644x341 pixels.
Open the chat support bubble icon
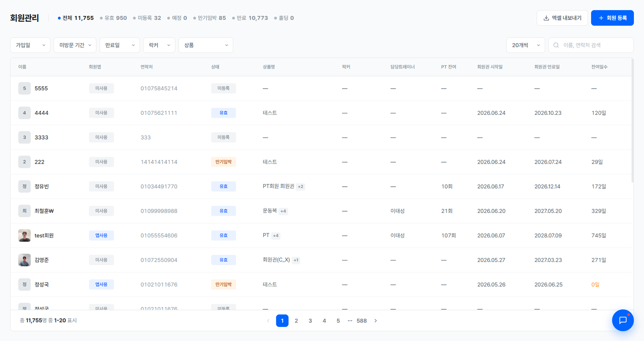pos(623,320)
